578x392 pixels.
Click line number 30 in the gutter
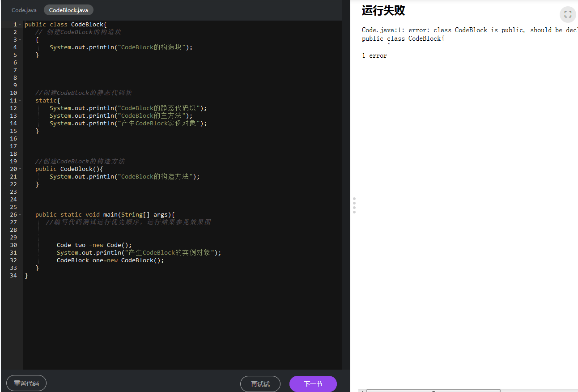[x=13, y=245]
